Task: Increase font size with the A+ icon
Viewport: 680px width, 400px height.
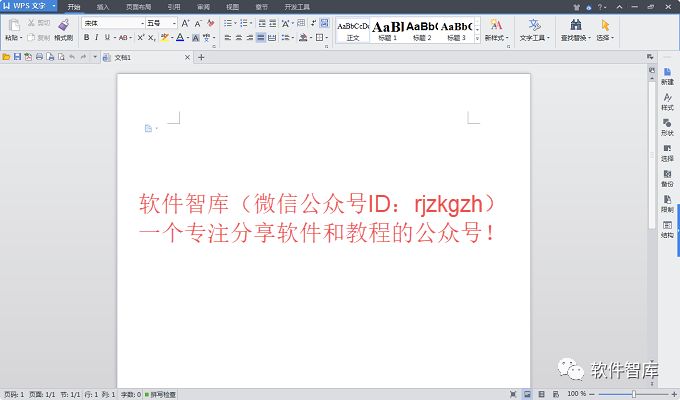Action: 186,23
